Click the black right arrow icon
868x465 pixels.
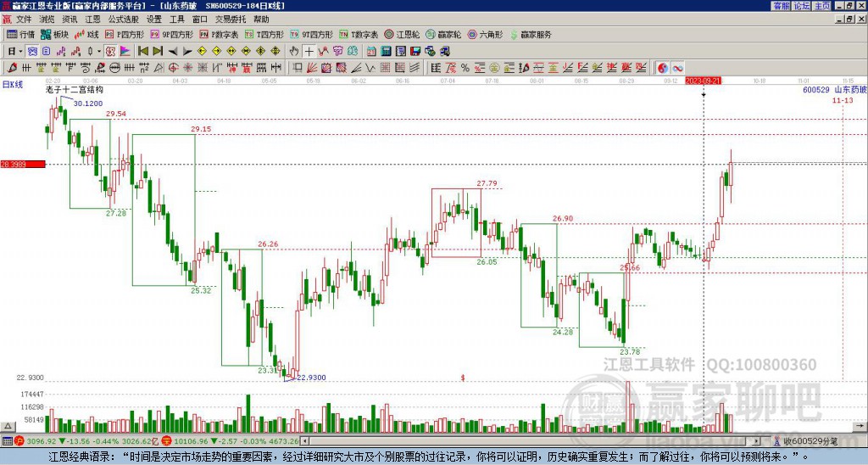187,52
